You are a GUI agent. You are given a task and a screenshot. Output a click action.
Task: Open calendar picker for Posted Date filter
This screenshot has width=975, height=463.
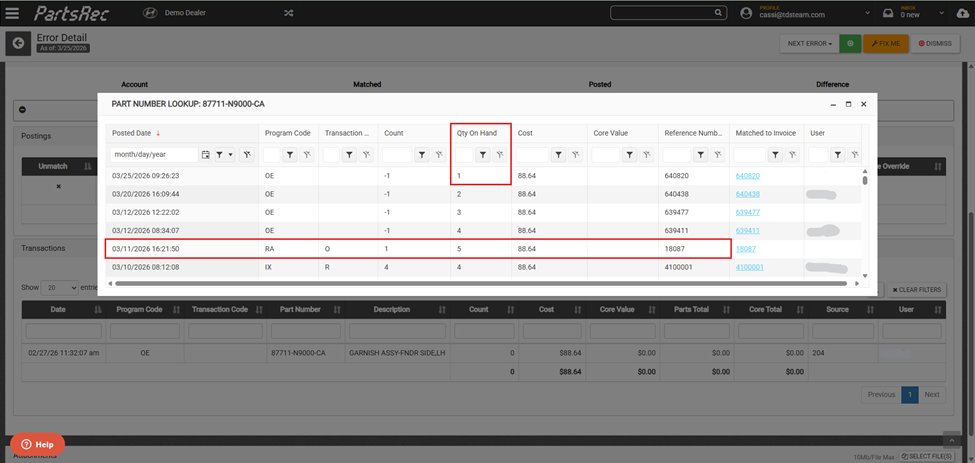pos(206,155)
